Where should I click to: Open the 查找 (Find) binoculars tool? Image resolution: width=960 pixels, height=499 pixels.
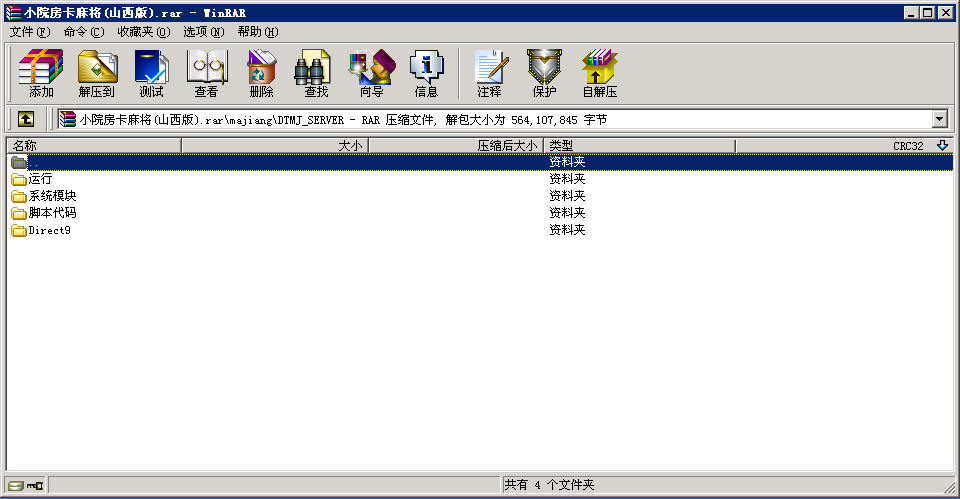316,73
